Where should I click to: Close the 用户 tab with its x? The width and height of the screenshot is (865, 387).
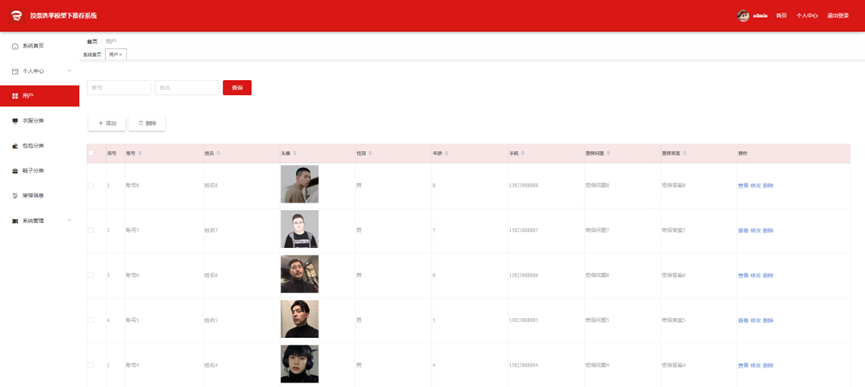(x=121, y=55)
